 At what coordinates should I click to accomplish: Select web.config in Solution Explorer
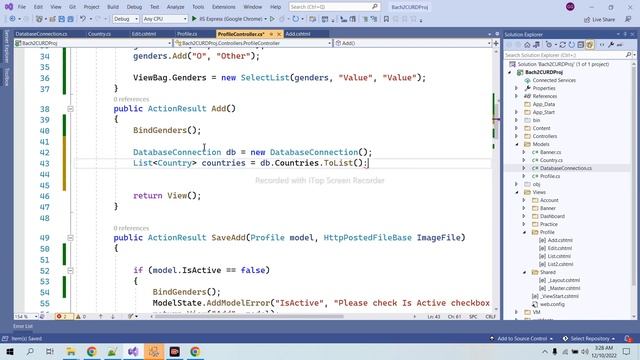(x=552, y=304)
